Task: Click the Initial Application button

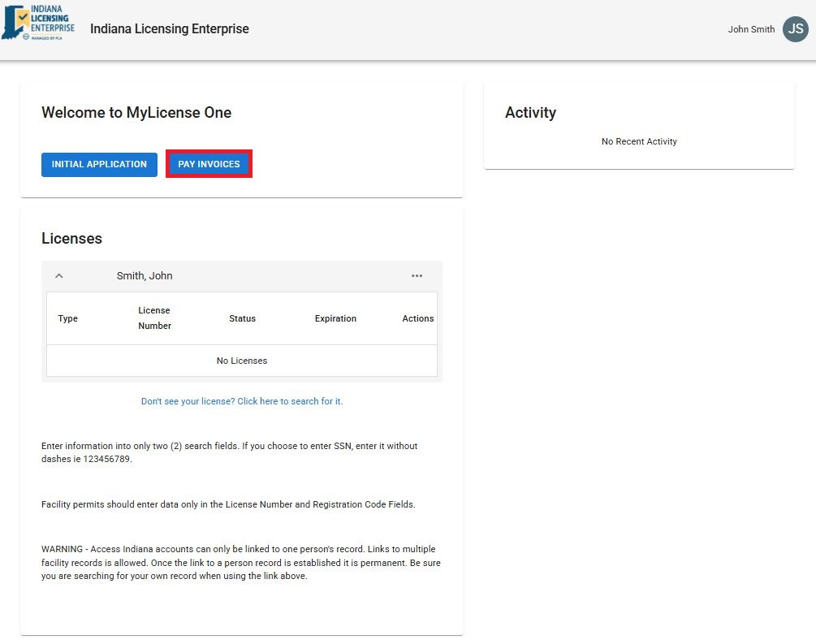Action: click(99, 164)
